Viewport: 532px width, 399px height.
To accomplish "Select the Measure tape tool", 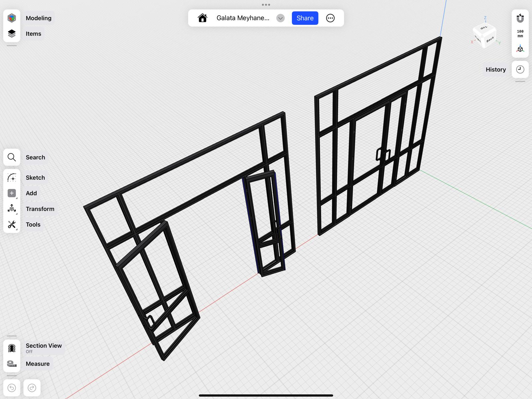I will pos(12,364).
